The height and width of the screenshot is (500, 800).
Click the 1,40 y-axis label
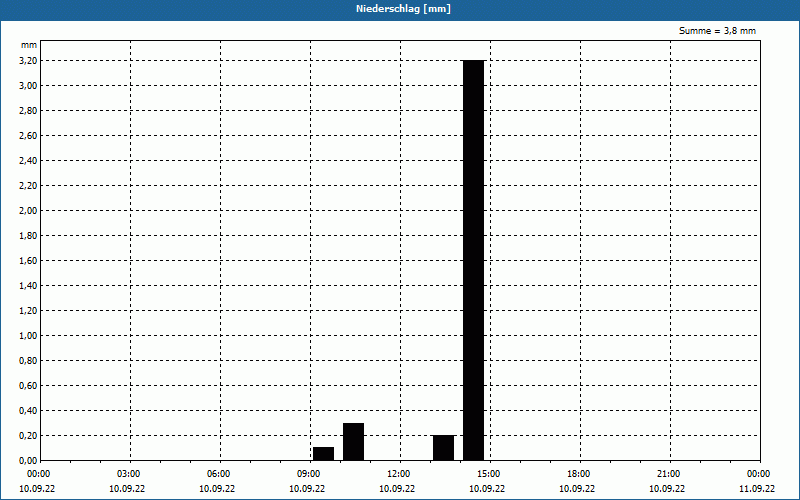tap(28, 286)
